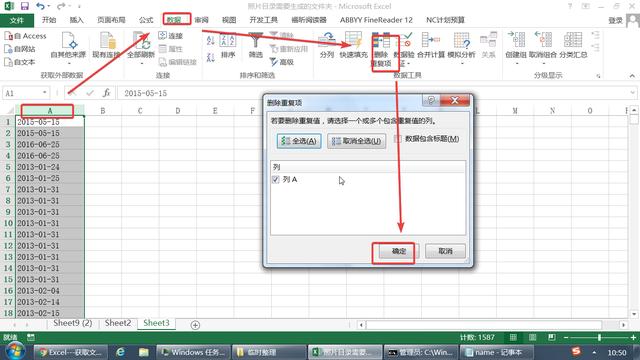
Task: Import data with 自网站
Action: 20,49
